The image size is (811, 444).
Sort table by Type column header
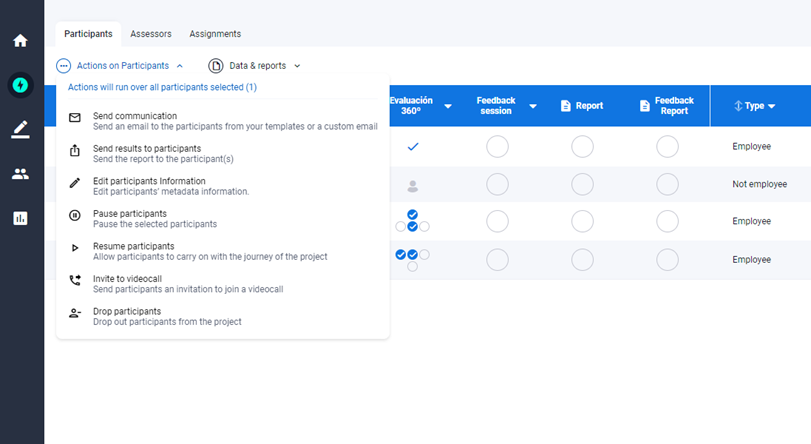pos(755,106)
